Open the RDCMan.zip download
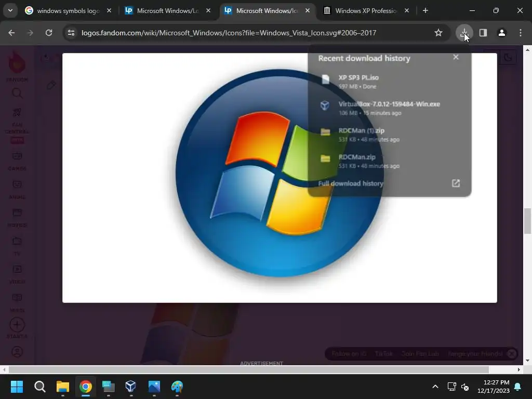The height and width of the screenshot is (399, 532). pos(390,161)
